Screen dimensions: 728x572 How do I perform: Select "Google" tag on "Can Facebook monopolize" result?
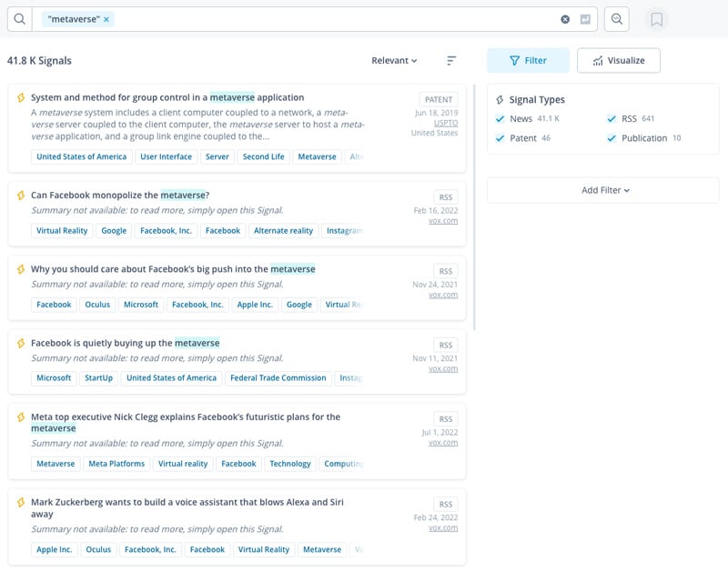point(114,231)
